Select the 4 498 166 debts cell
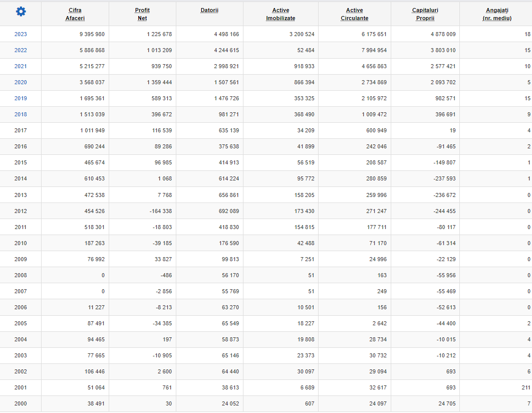532x413 pixels. 210,34
